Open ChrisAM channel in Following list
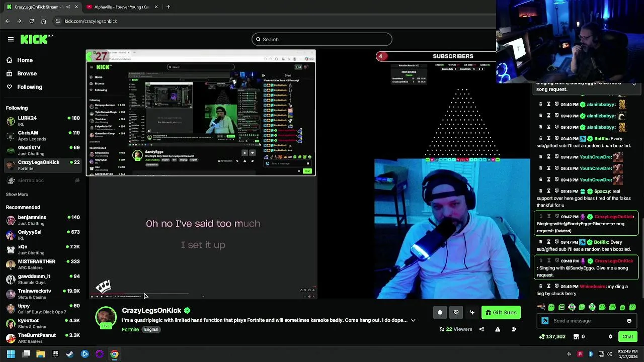Screen dimensions: 644x362 [43, 136]
